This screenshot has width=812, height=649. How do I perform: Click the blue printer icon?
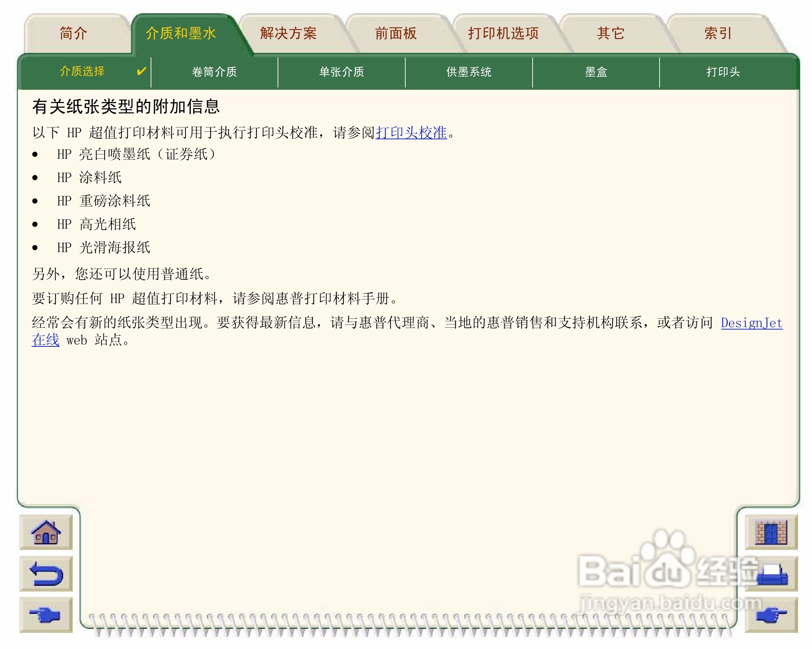tap(772, 574)
